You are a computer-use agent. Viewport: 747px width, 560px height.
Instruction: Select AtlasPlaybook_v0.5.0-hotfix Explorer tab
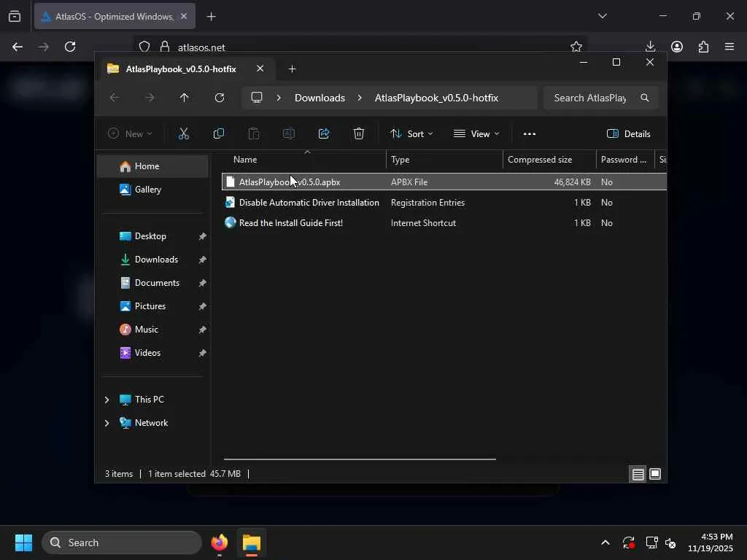(x=181, y=69)
